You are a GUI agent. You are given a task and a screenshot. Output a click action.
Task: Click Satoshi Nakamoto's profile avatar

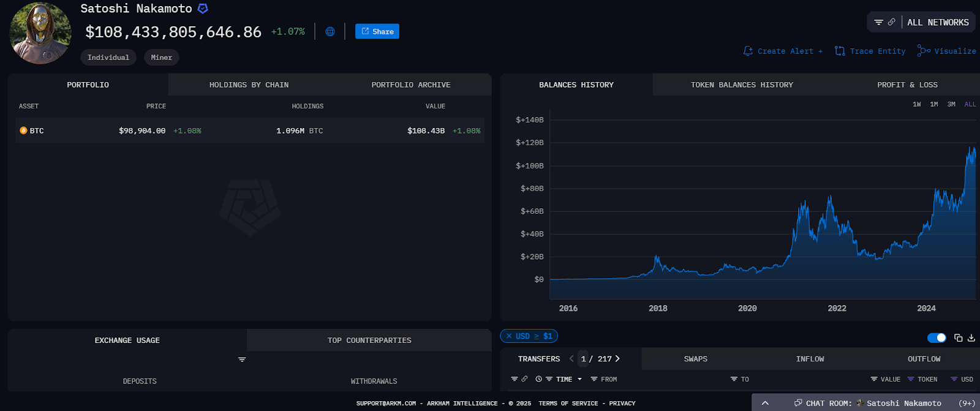[40, 33]
